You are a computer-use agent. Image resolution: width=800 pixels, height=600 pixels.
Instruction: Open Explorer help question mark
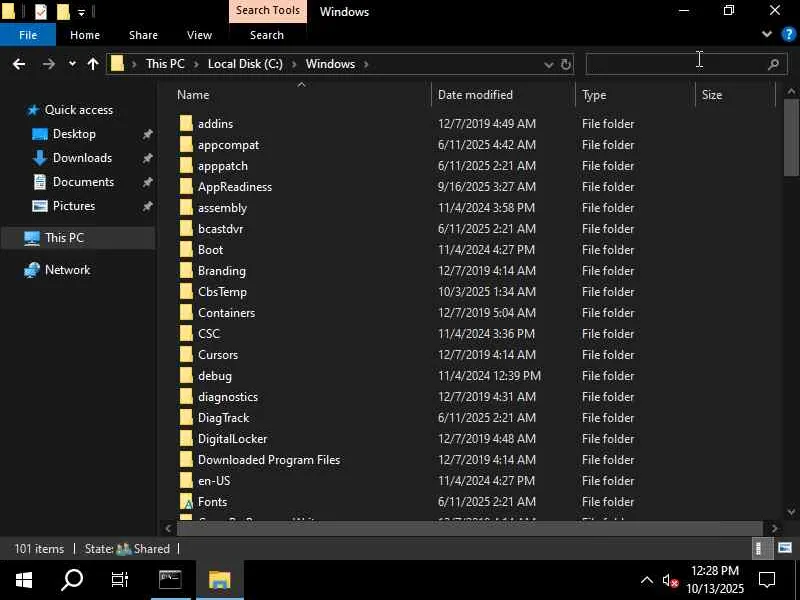click(x=788, y=35)
